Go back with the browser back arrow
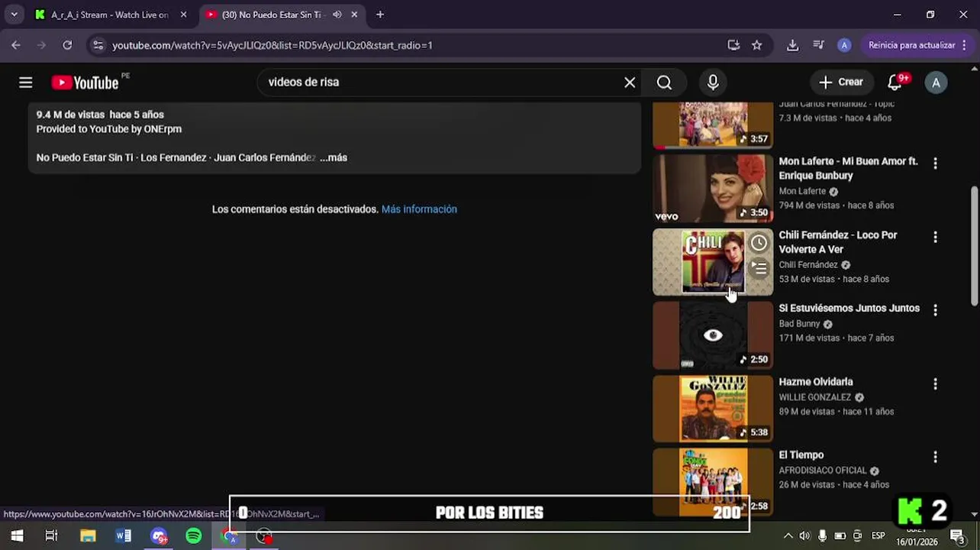This screenshot has height=550, width=980. click(x=16, y=45)
